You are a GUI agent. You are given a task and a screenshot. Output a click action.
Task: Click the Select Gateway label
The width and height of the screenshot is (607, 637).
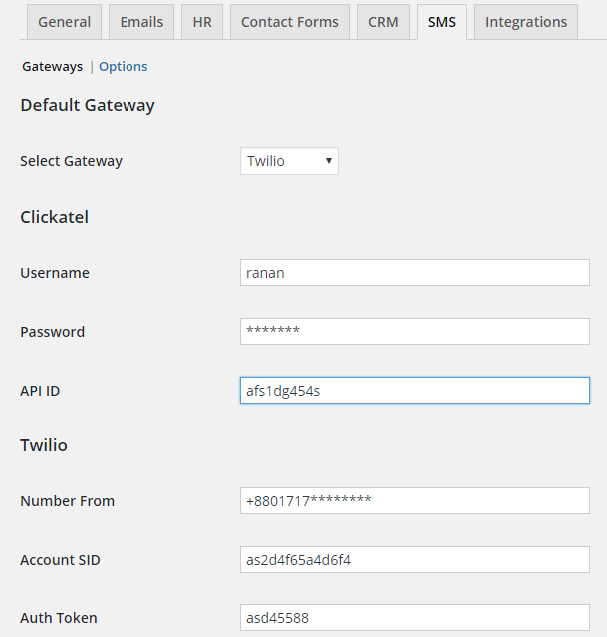tap(72, 161)
